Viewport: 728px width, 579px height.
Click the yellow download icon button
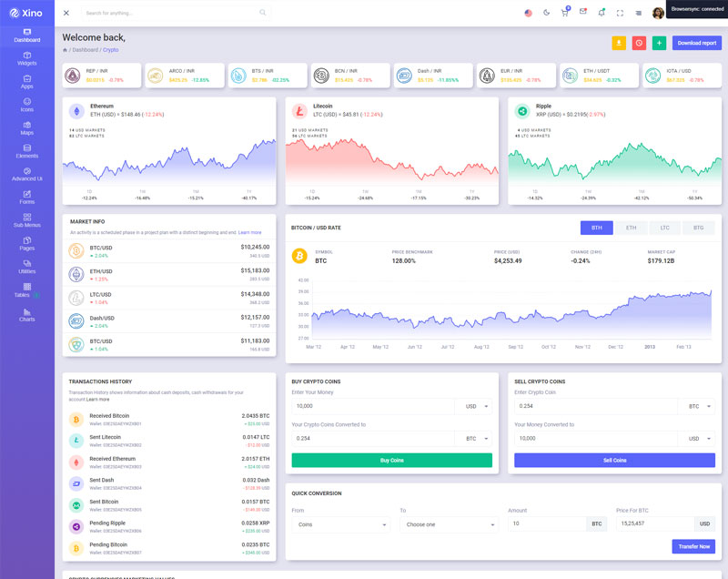coord(619,43)
